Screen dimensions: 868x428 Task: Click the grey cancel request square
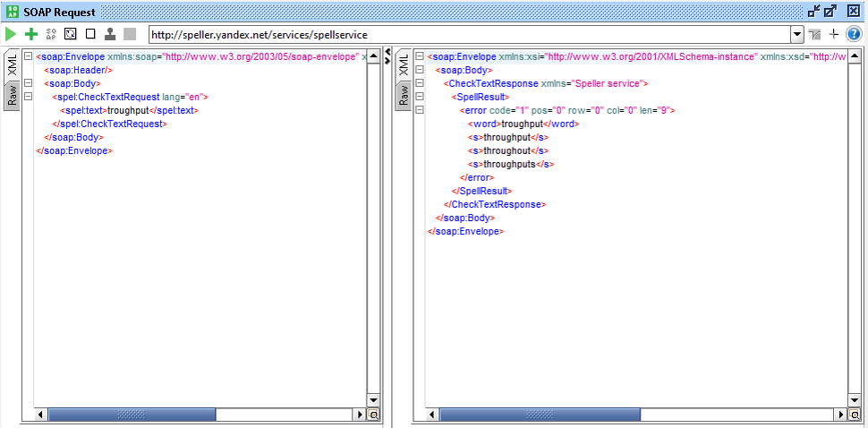(x=130, y=34)
